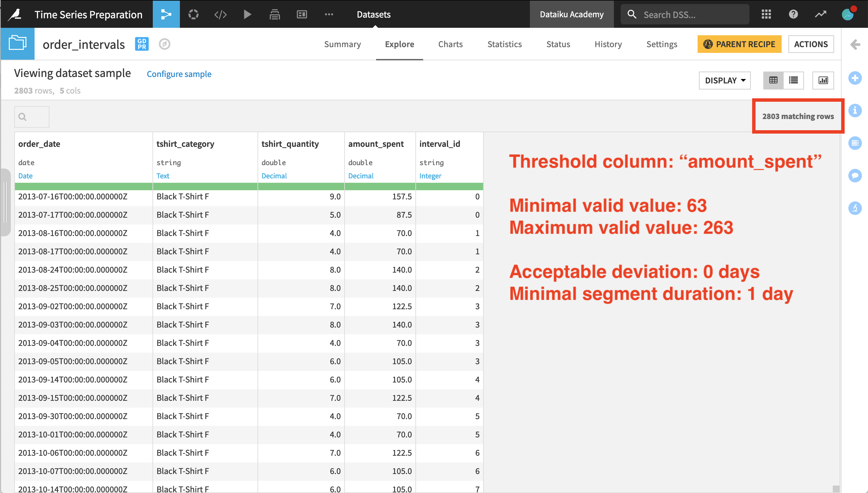
Task: Open the applications grid menu icon
Action: (766, 14)
